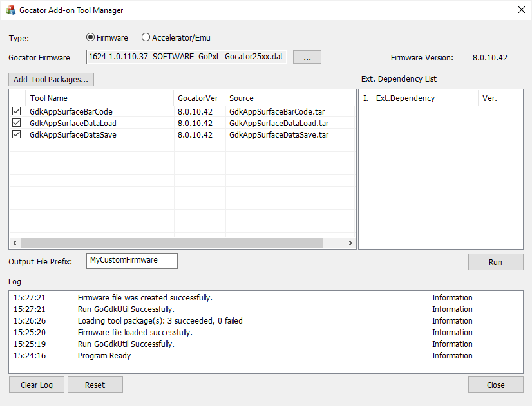Screen dimensions: 532x406
Task: Uncheck the GdkAppSurfaceDataLoad checkbox
Action: (16, 123)
